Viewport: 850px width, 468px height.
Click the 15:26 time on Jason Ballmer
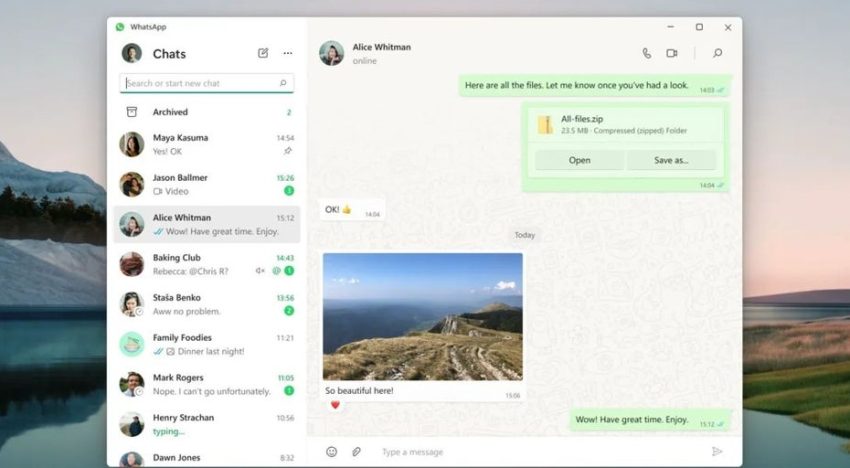(x=285, y=178)
